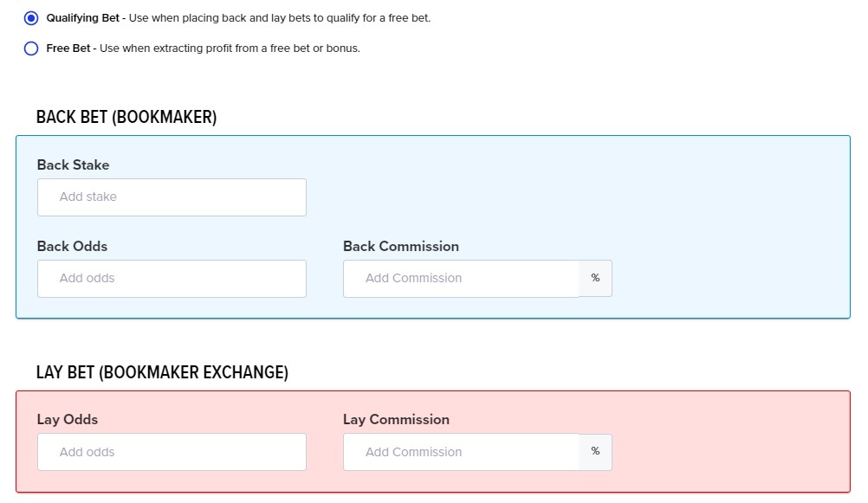Click the percent symbol beside Lay Commission
Screen dimensions: 868x503
click(595, 452)
